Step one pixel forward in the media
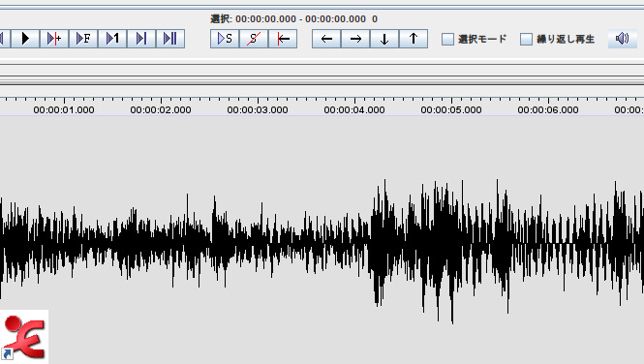 point(54,39)
